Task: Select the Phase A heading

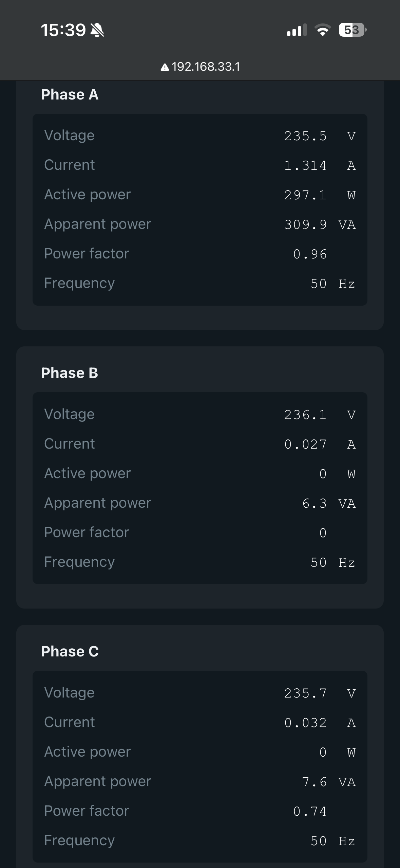Action: tap(70, 95)
